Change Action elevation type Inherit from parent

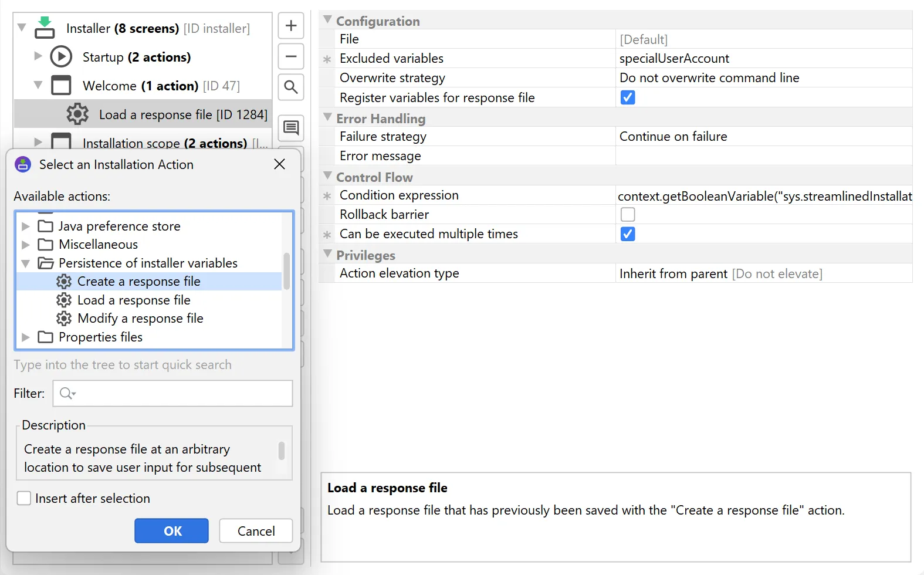764,273
